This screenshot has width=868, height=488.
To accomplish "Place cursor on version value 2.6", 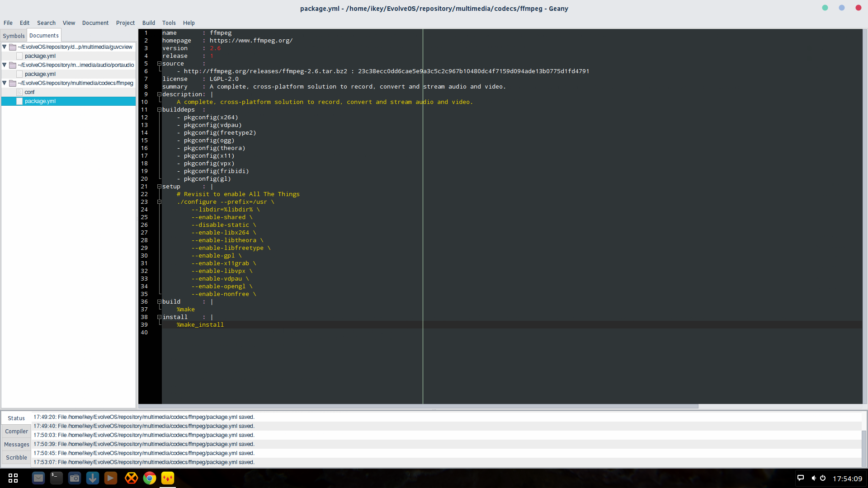I will (x=215, y=48).
